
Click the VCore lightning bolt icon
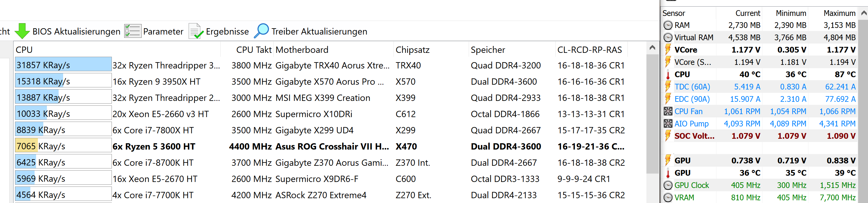667,50
